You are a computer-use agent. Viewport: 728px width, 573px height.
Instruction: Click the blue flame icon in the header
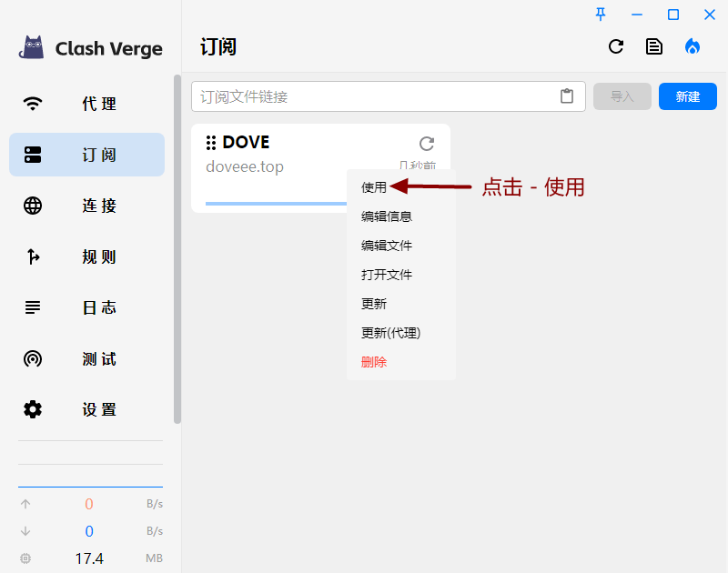point(693,46)
